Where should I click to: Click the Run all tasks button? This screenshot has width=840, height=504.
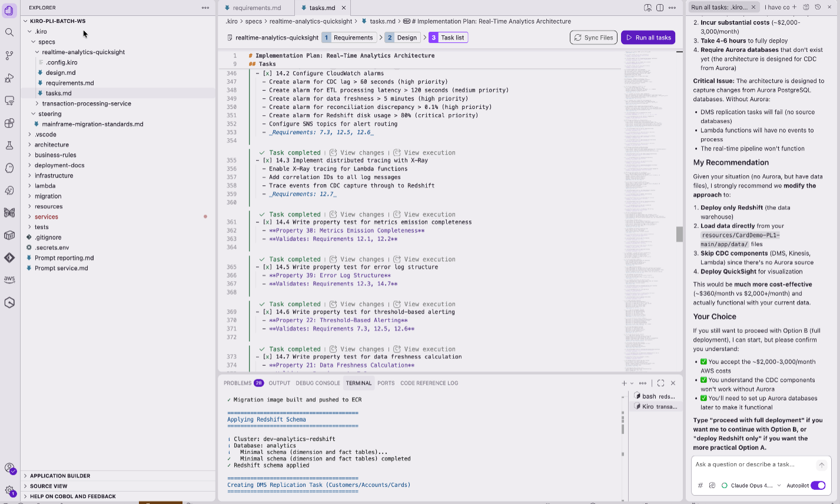click(x=648, y=37)
